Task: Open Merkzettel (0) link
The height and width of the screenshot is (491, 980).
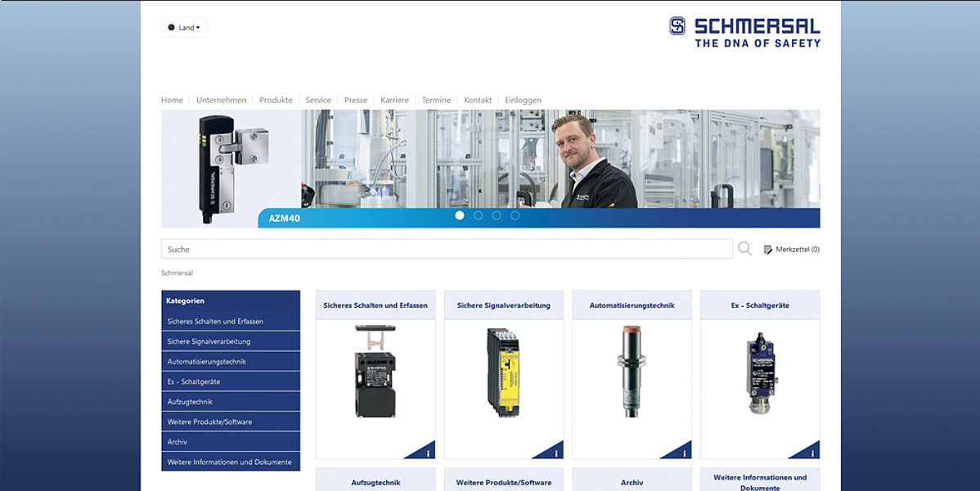Action: 798,250
